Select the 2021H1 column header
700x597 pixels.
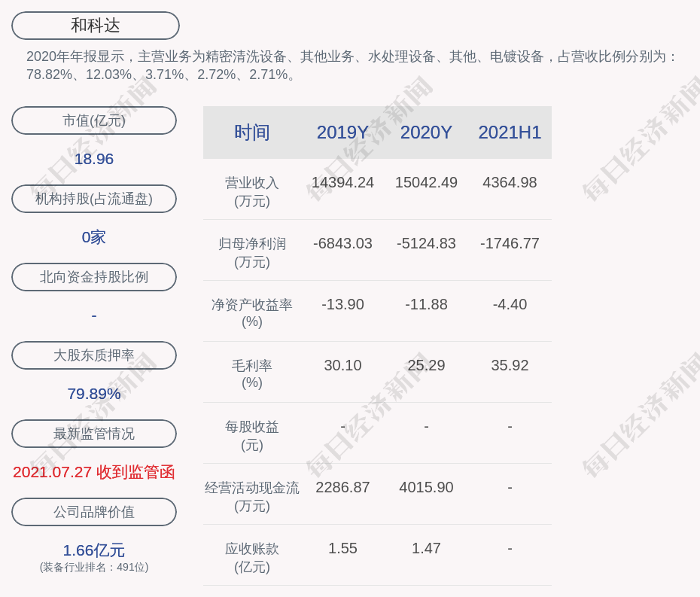coord(510,132)
